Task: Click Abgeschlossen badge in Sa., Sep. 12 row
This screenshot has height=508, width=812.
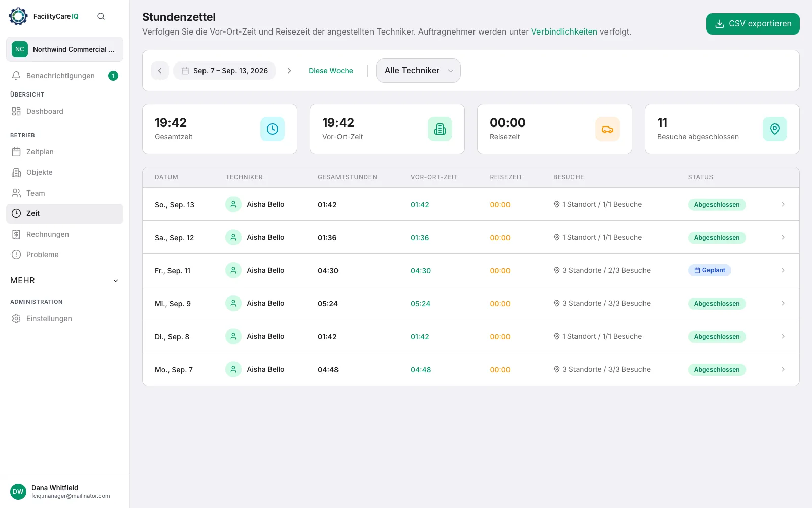Action: click(717, 238)
